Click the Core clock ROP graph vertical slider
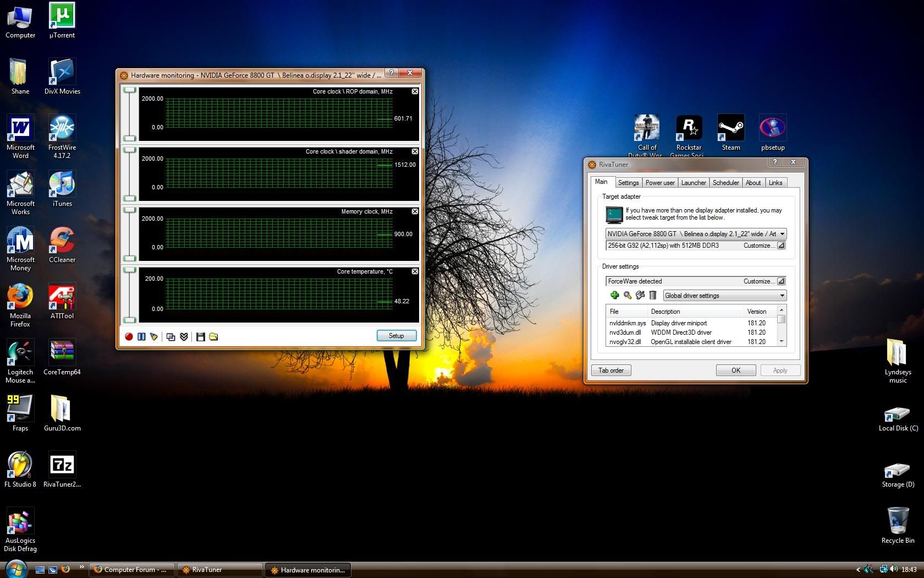The width and height of the screenshot is (924, 578). coord(129,114)
